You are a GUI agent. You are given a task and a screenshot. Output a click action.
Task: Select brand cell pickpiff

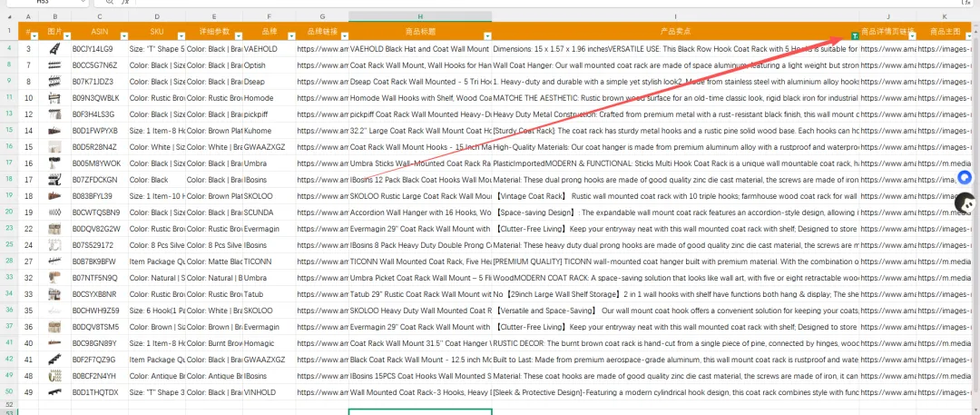coord(269,114)
